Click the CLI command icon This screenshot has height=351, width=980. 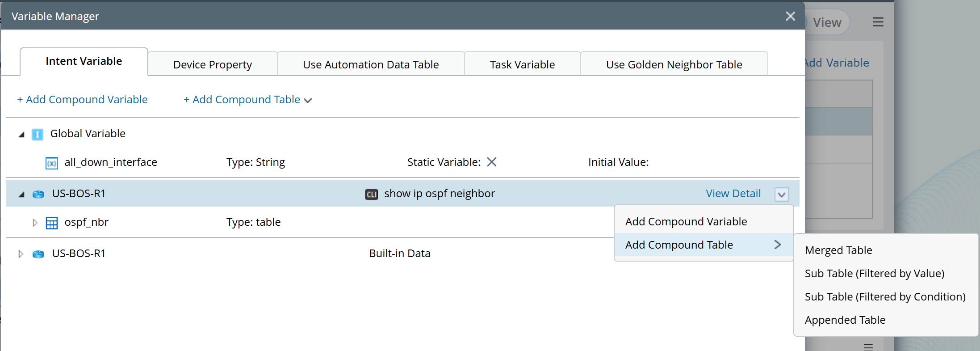point(372,194)
